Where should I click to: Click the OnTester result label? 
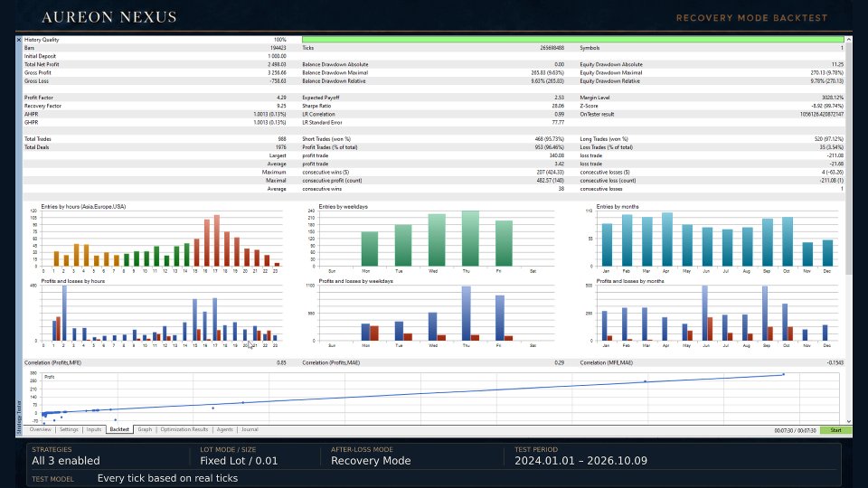point(597,114)
